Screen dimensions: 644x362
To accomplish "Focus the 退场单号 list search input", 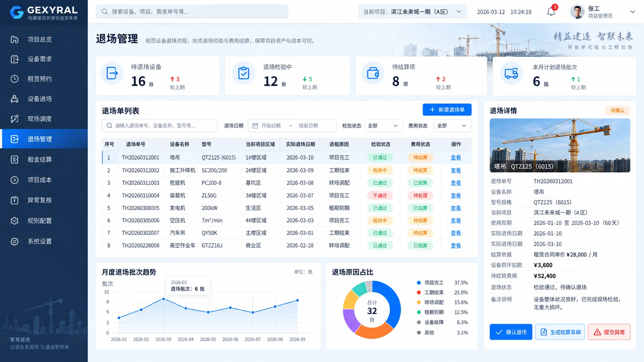I will click(159, 126).
